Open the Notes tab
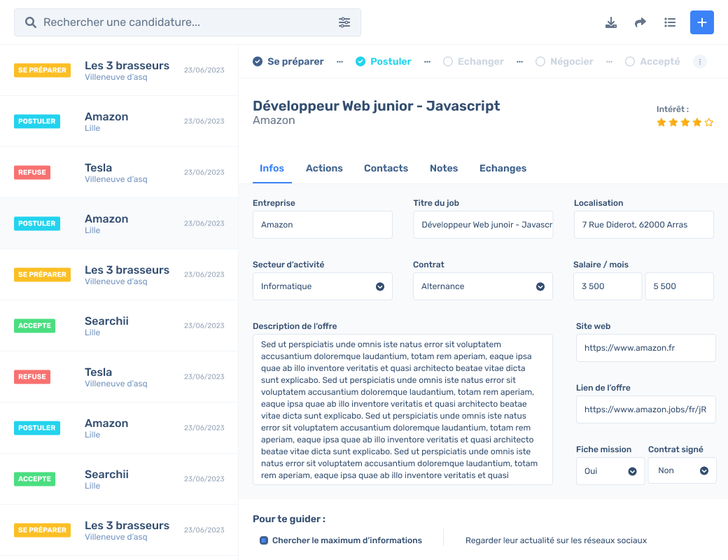The height and width of the screenshot is (560, 728). 444,168
